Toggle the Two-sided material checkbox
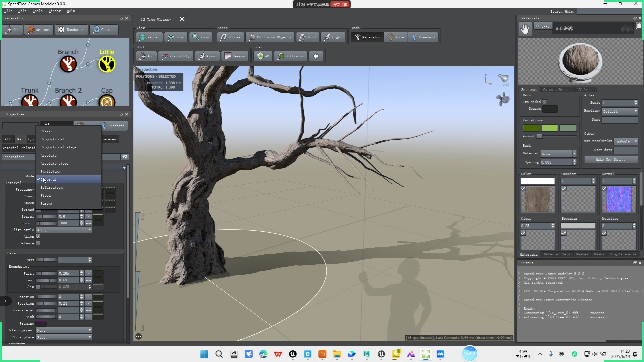The image size is (644, 362). [545, 102]
